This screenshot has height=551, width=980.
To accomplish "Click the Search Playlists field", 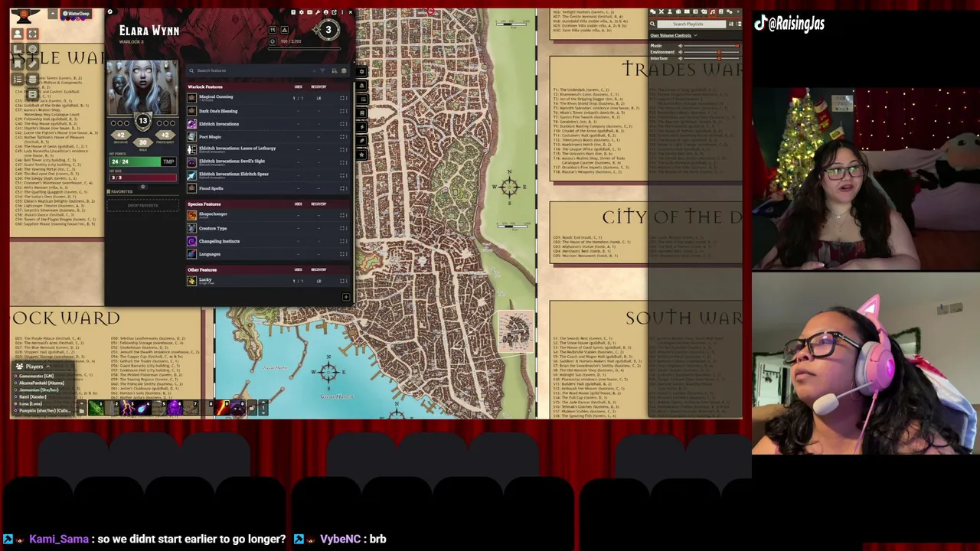I will point(691,24).
